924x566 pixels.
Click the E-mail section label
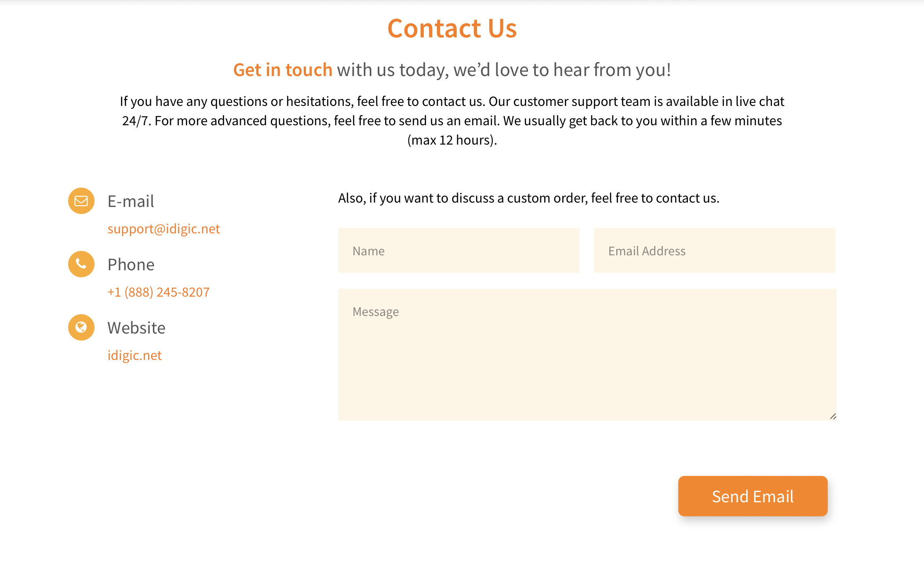click(131, 202)
